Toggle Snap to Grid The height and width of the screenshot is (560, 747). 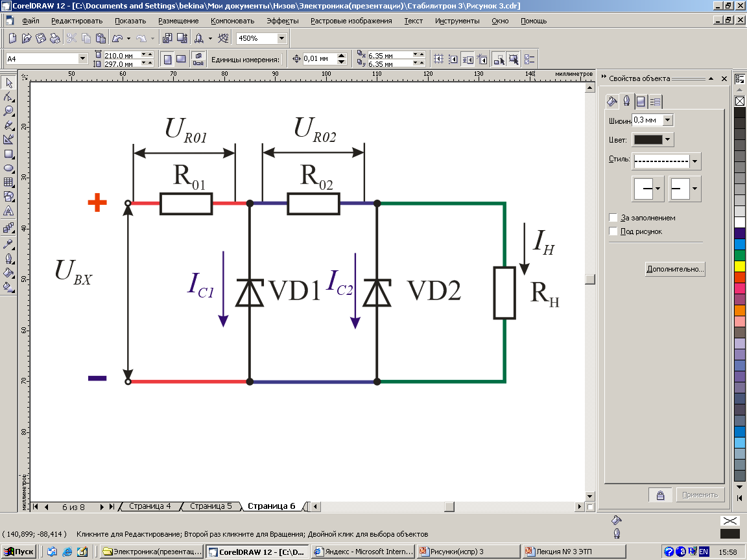(439, 59)
